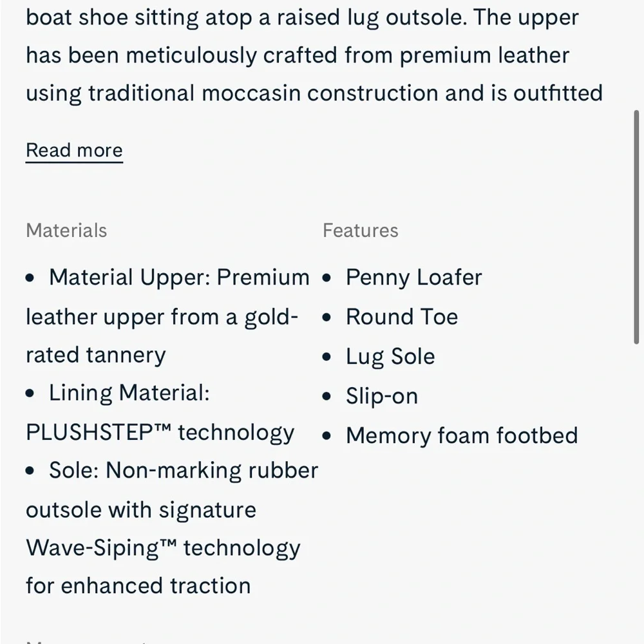Select the Lug Sole feature item
Screen dimensions: 644x644
[x=391, y=357]
